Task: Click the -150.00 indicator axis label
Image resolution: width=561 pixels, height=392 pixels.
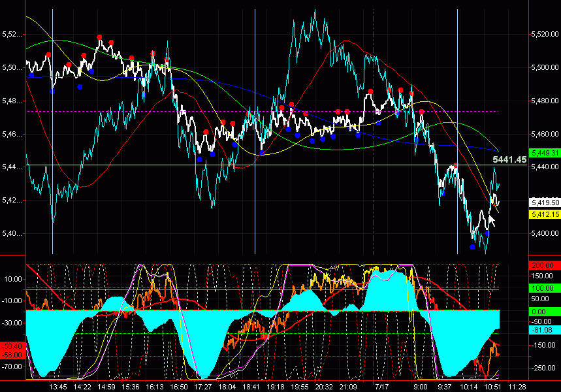Action: [x=543, y=345]
